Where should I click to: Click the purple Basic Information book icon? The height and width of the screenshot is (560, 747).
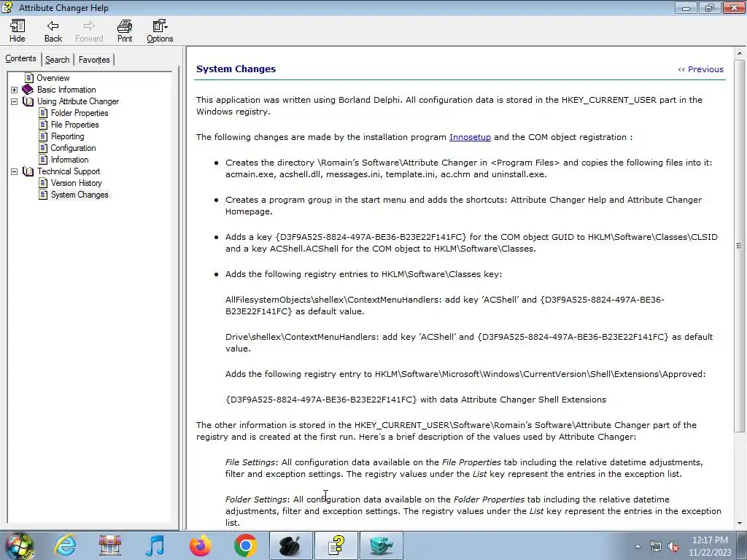click(28, 90)
